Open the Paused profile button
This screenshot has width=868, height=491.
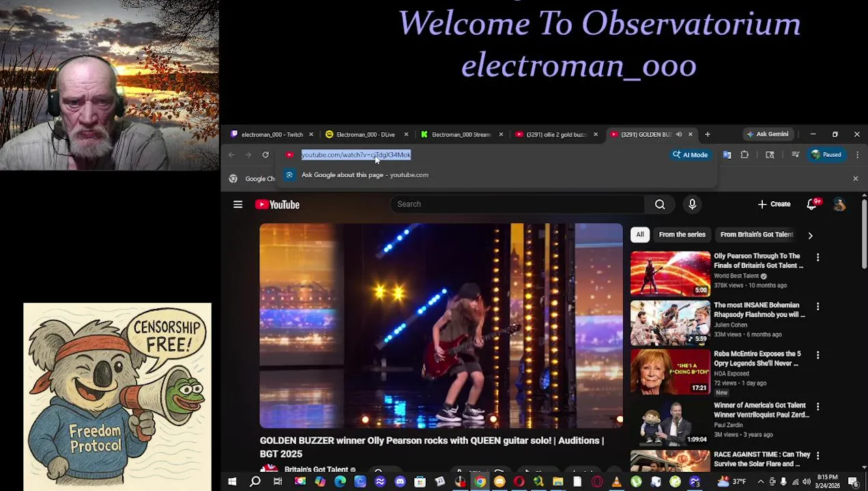[x=826, y=155]
